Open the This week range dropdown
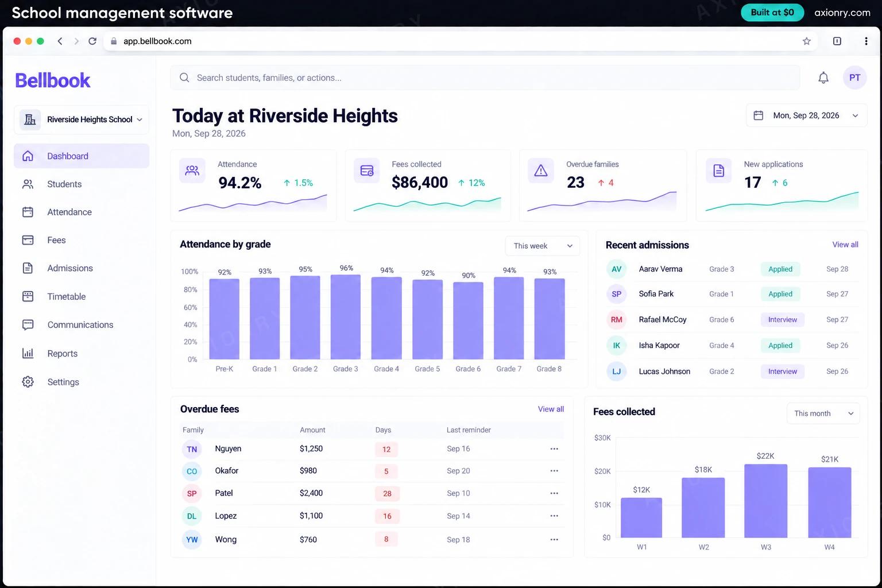This screenshot has width=882, height=588. click(x=543, y=246)
